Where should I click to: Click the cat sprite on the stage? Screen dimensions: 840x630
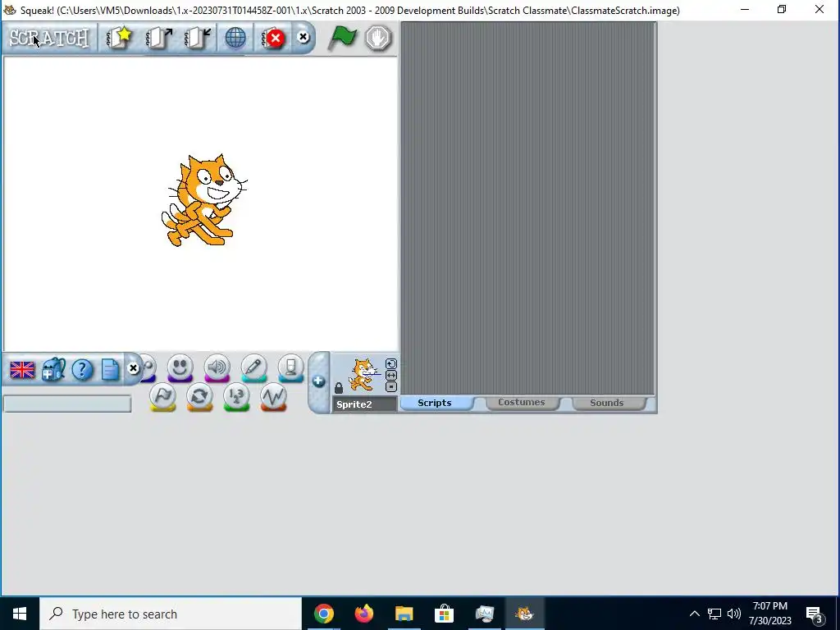click(x=203, y=200)
